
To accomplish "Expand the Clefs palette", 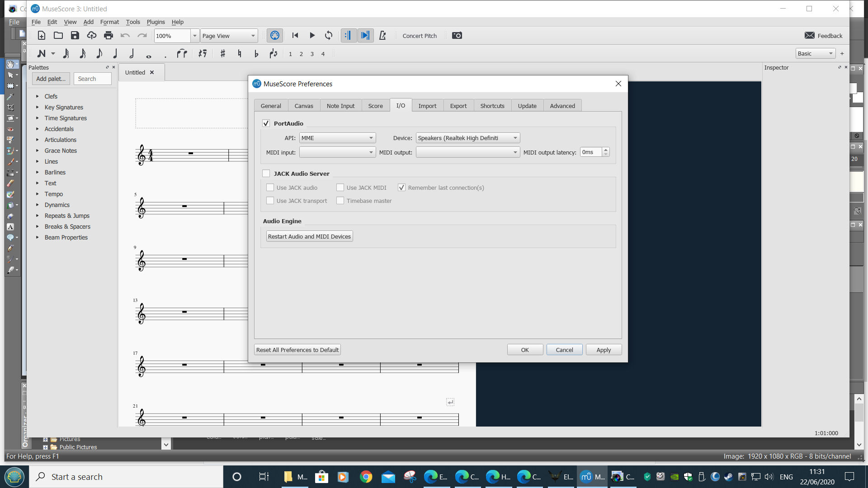I will 38,96.
